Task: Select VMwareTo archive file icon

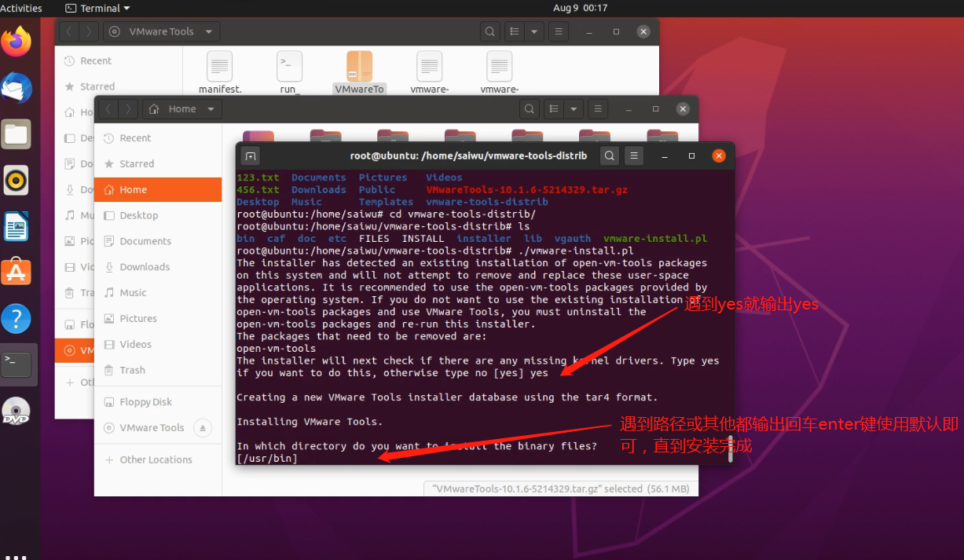Action: [359, 72]
